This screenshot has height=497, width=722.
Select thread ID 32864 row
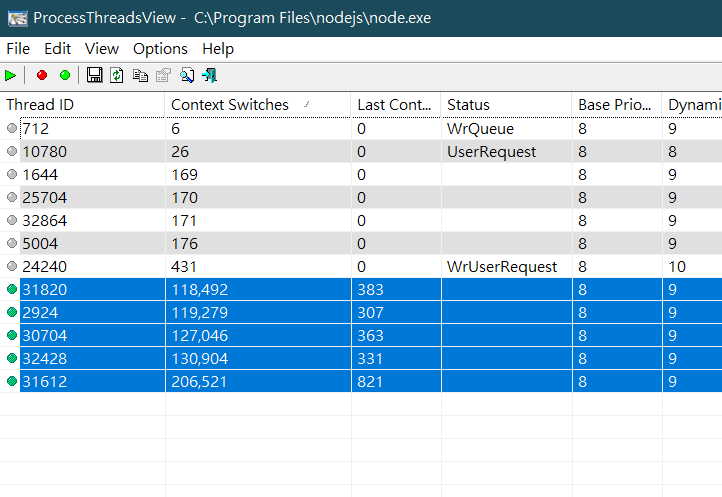361,221
